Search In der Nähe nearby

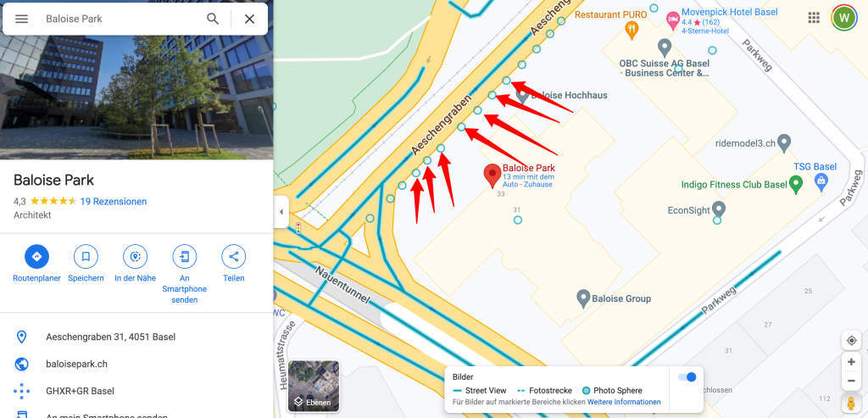pyautogui.click(x=135, y=257)
